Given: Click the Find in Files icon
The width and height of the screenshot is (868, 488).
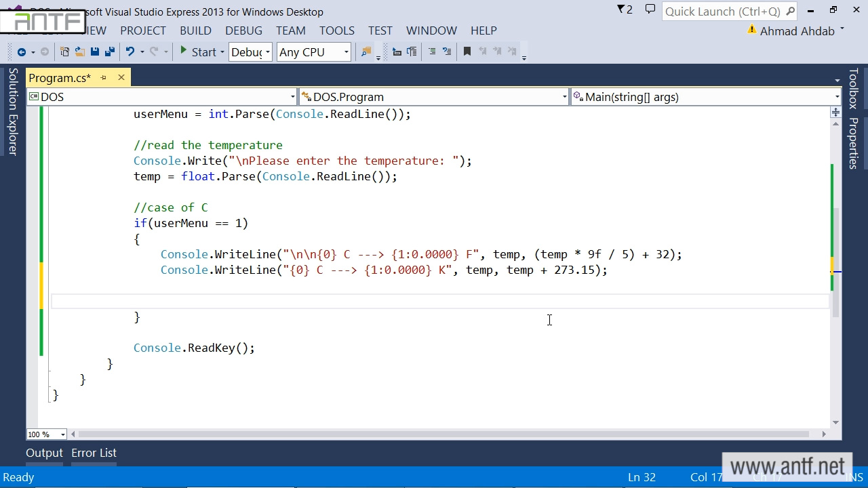Looking at the screenshot, I should tap(366, 52).
